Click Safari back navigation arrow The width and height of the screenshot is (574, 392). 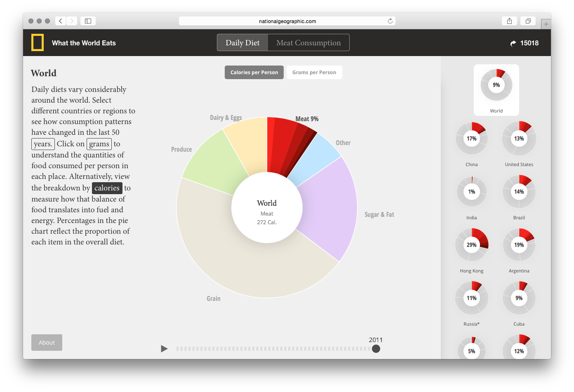pos(61,21)
